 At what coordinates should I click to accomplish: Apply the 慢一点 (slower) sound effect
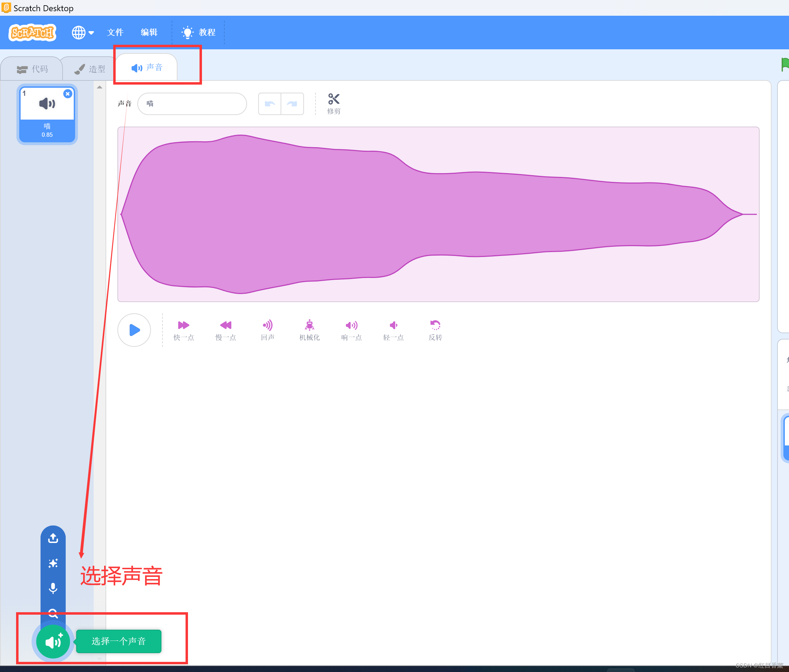click(225, 330)
